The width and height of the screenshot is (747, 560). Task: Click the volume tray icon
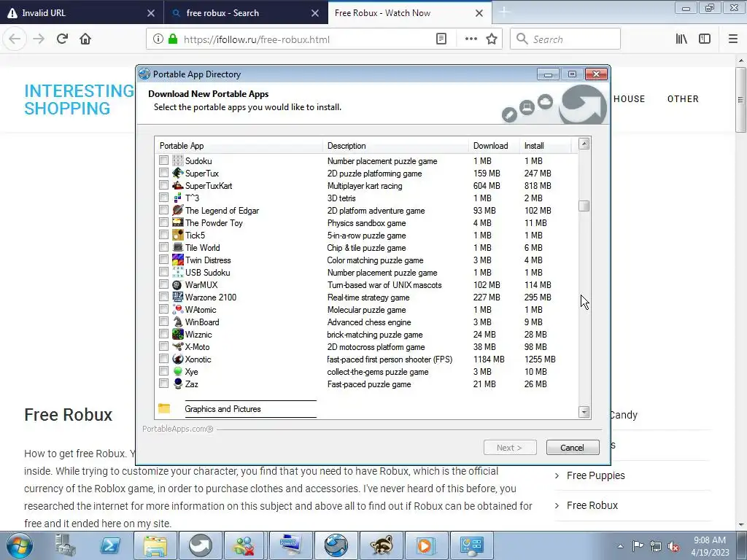(x=673, y=546)
